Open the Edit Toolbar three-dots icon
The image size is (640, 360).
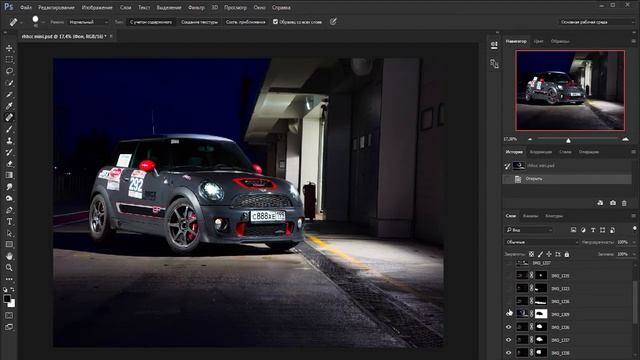coord(9,279)
